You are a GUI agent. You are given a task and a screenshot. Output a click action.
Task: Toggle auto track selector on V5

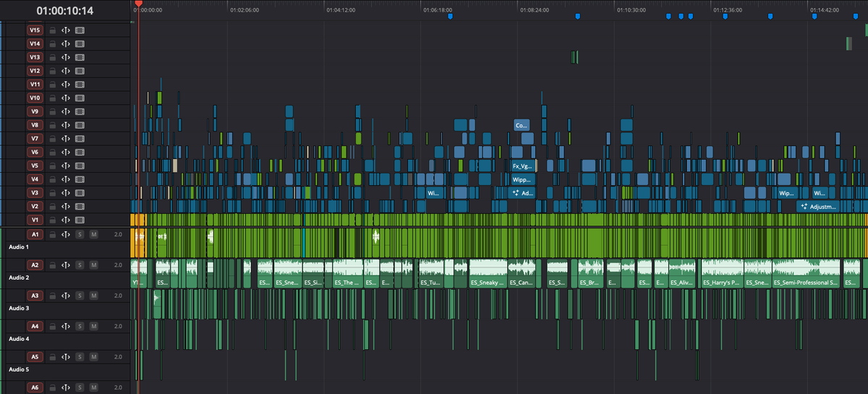(66, 166)
